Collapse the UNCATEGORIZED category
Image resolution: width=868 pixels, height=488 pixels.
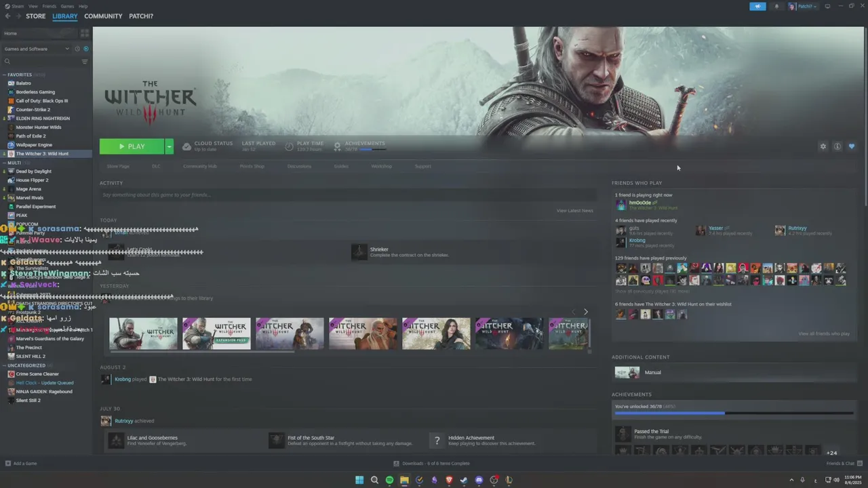point(4,365)
